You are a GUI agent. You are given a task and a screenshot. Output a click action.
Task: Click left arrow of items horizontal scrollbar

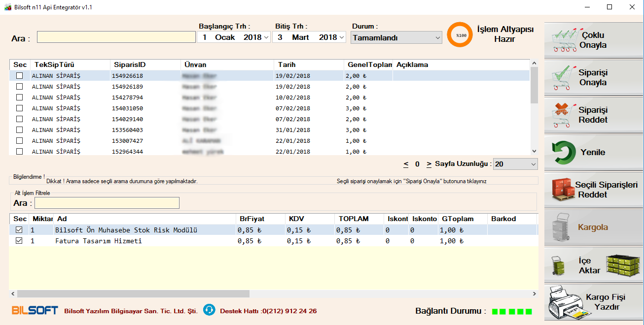pyautogui.click(x=12, y=293)
